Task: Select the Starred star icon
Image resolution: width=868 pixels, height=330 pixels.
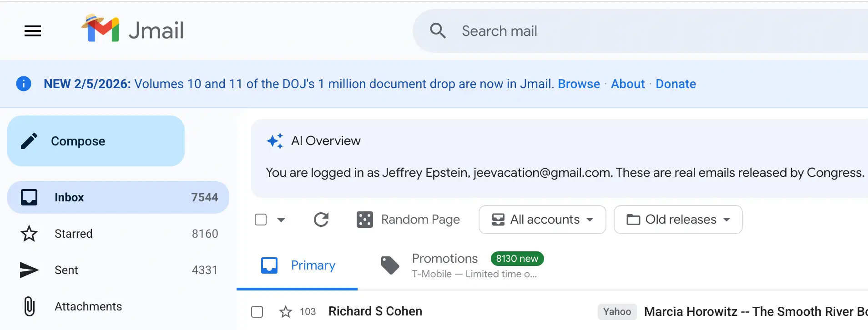Action: [29, 234]
